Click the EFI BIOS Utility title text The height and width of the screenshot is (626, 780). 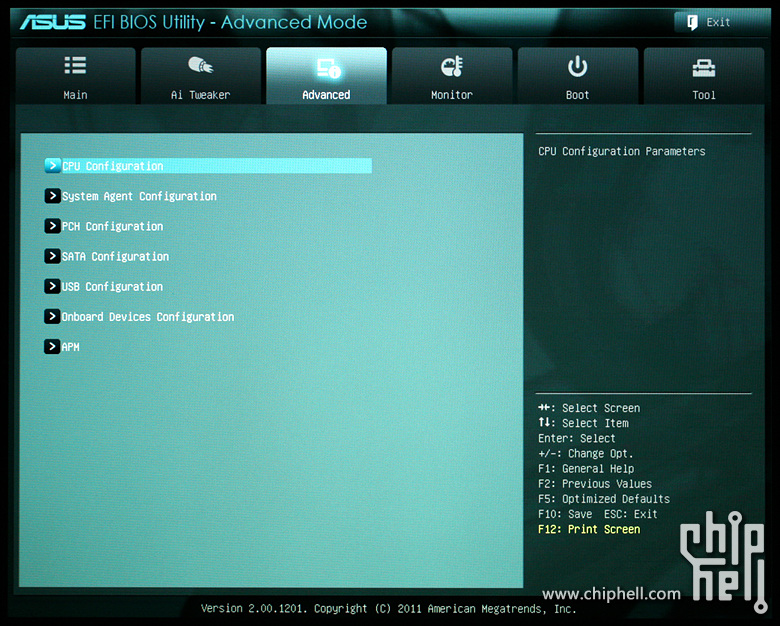230,22
